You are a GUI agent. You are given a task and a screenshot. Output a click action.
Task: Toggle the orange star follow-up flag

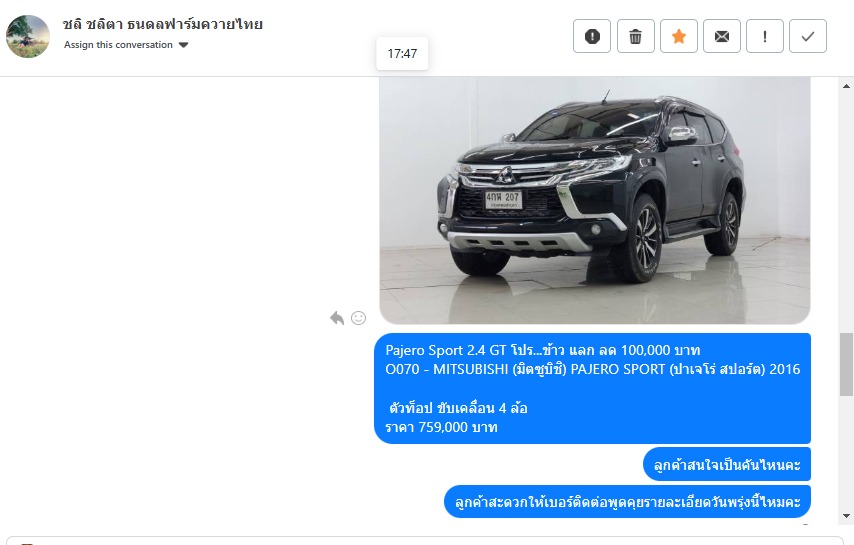(678, 36)
